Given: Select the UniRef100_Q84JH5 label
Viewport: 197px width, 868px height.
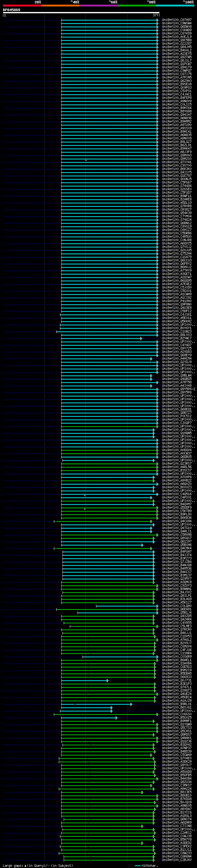Looking at the screenshot, I should (176, 47).
